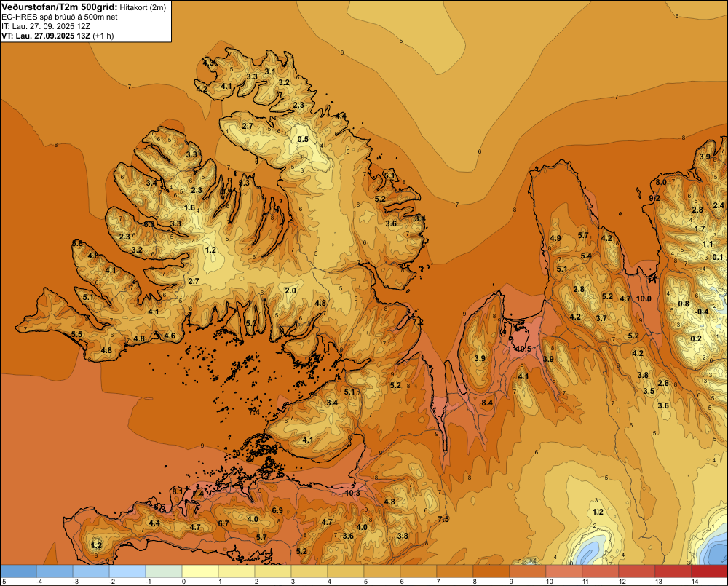The height and width of the screenshot is (586, 728).
Task: Click the 10.3 temperature reading
Action: (x=352, y=493)
